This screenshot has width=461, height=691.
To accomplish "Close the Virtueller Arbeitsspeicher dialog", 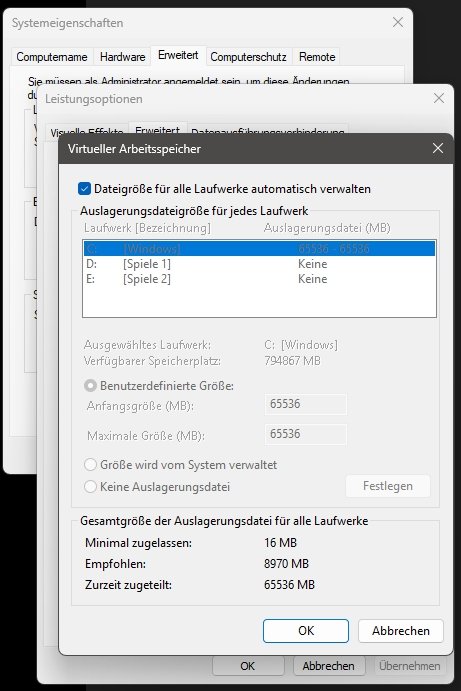I will pos(438,148).
